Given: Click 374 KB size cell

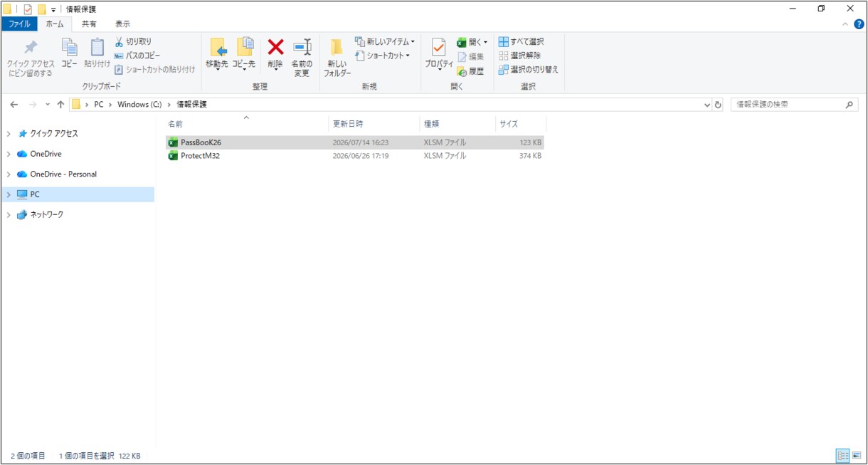Looking at the screenshot, I should 530,156.
